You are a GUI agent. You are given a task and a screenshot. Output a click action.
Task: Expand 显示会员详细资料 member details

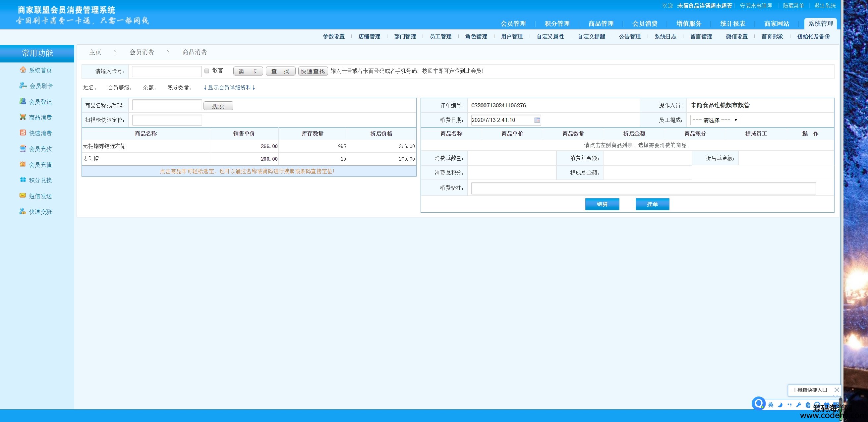click(x=229, y=87)
